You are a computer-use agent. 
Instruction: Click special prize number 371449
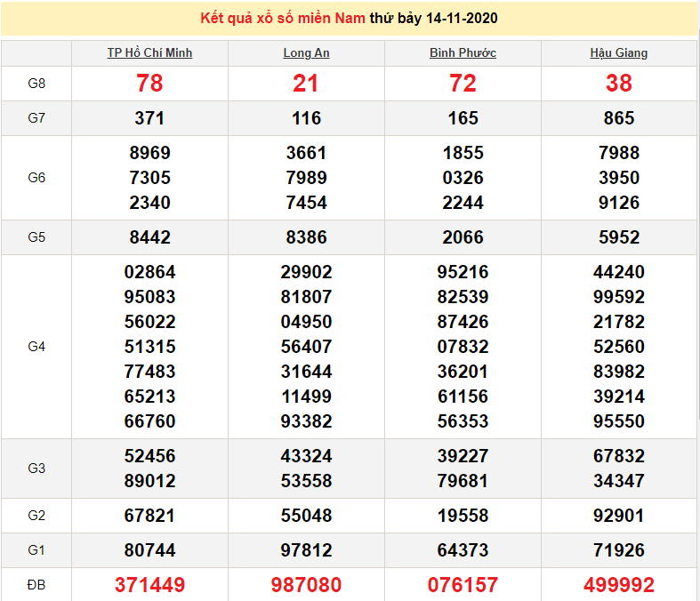point(149,584)
